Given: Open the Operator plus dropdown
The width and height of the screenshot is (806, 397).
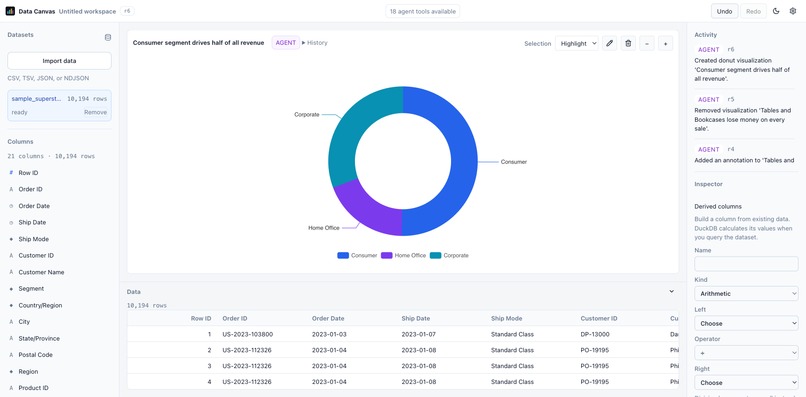Looking at the screenshot, I should click(x=746, y=353).
